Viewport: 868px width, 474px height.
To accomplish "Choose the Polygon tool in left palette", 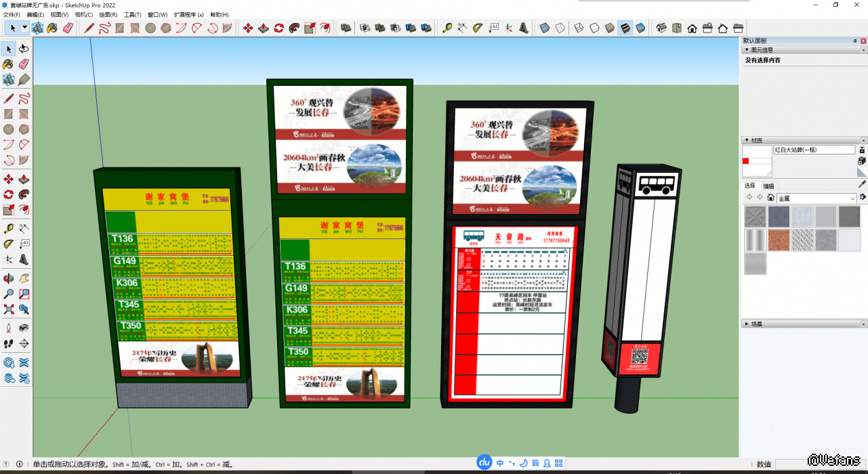I will [24, 129].
